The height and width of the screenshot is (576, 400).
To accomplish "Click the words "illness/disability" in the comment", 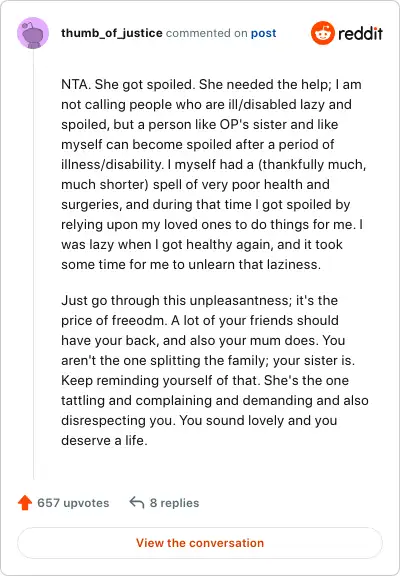I will point(112,165).
